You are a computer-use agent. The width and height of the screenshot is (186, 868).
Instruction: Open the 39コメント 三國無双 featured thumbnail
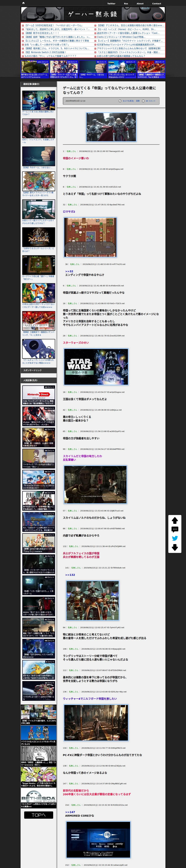point(151,69)
